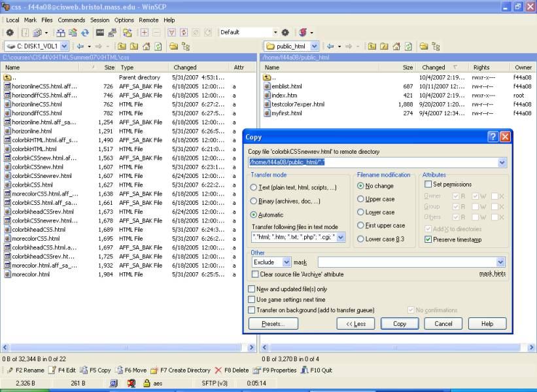Click the red swirl session icon
This screenshot has width=537, height=392.
[303, 33]
